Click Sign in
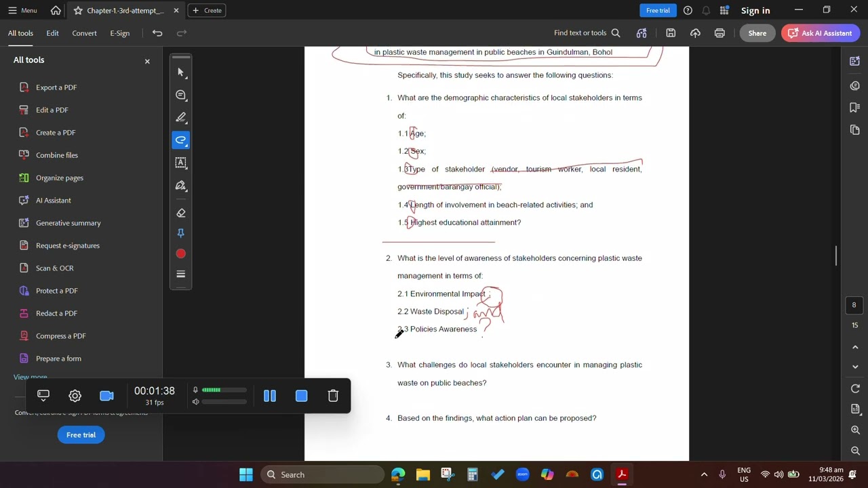Image resolution: width=868 pixels, height=488 pixels. 755,10
